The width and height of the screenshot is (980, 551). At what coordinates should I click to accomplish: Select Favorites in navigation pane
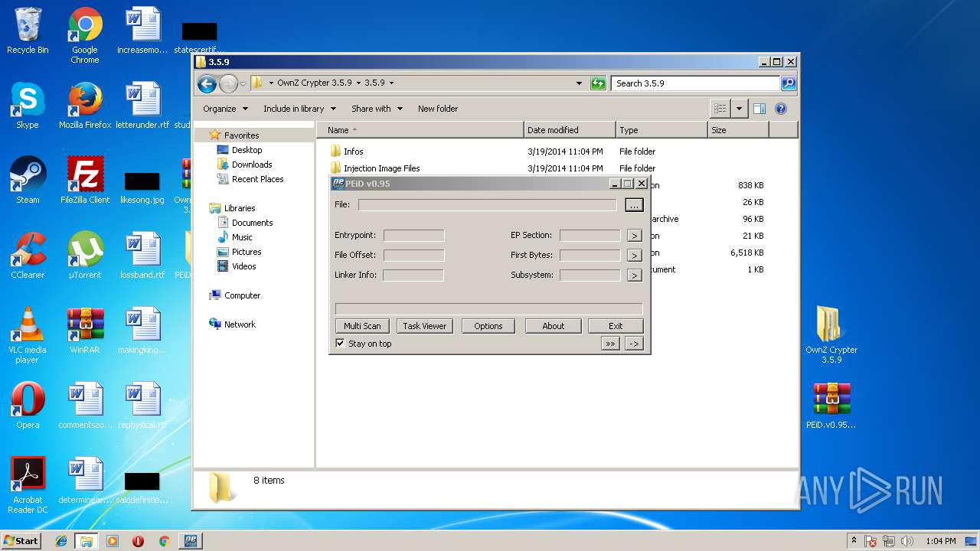[x=234, y=135]
